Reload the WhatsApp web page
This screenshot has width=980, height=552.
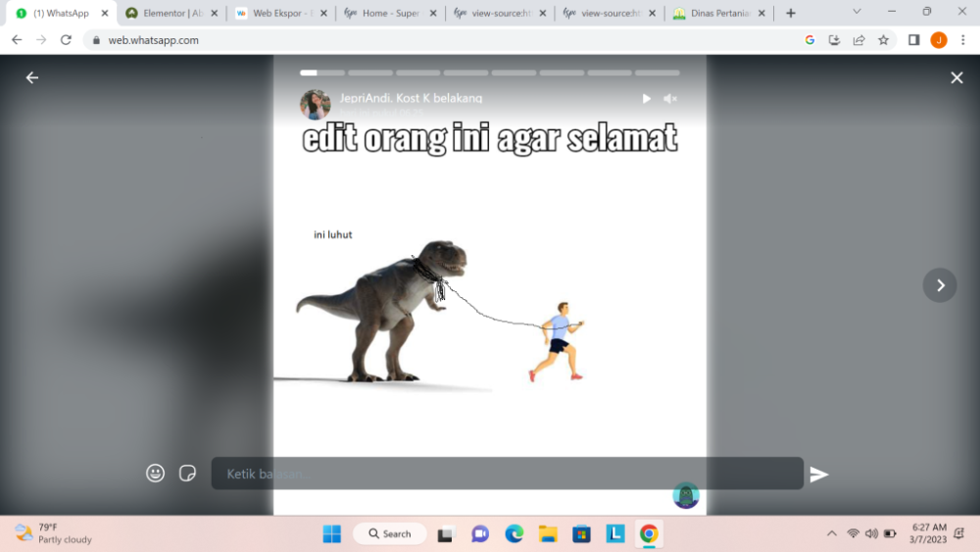[x=66, y=40]
